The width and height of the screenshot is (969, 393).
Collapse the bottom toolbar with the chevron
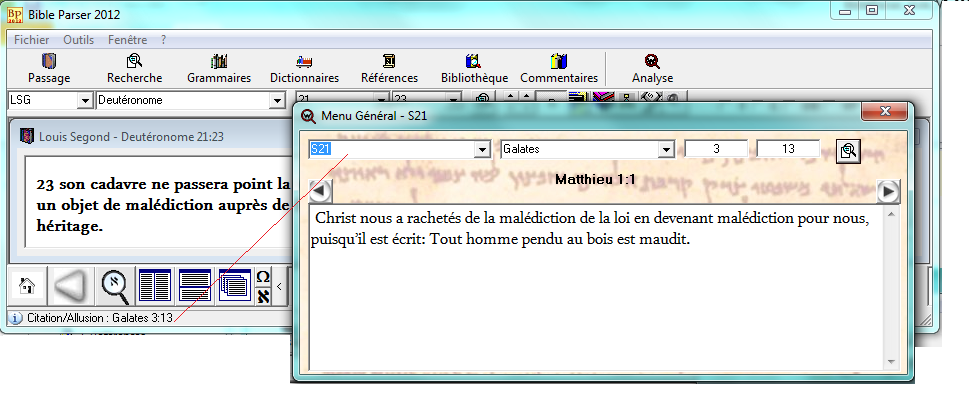(279, 286)
